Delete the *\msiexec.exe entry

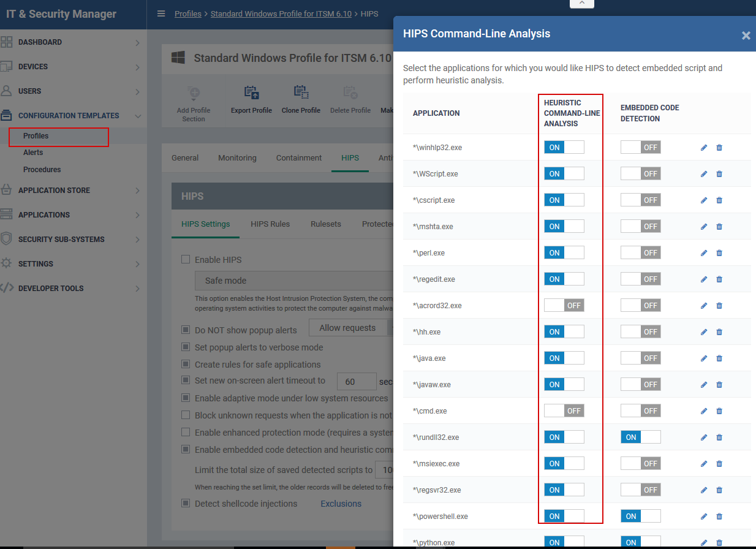click(x=719, y=464)
